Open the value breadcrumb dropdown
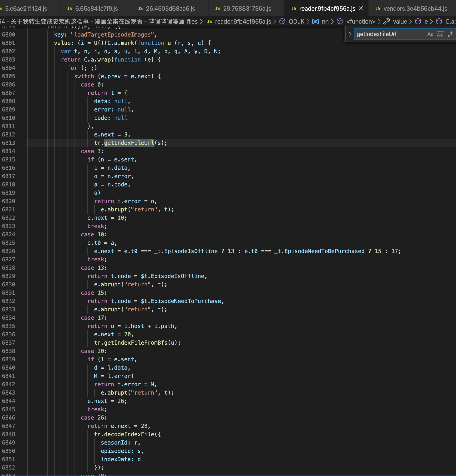456x476 pixels. (x=400, y=22)
